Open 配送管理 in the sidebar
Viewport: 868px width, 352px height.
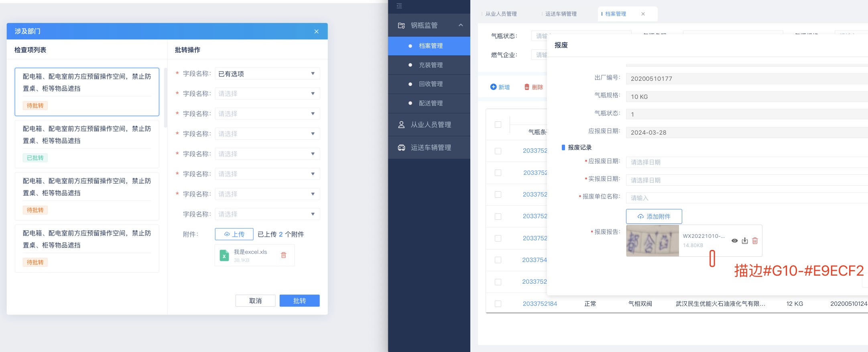(429, 103)
